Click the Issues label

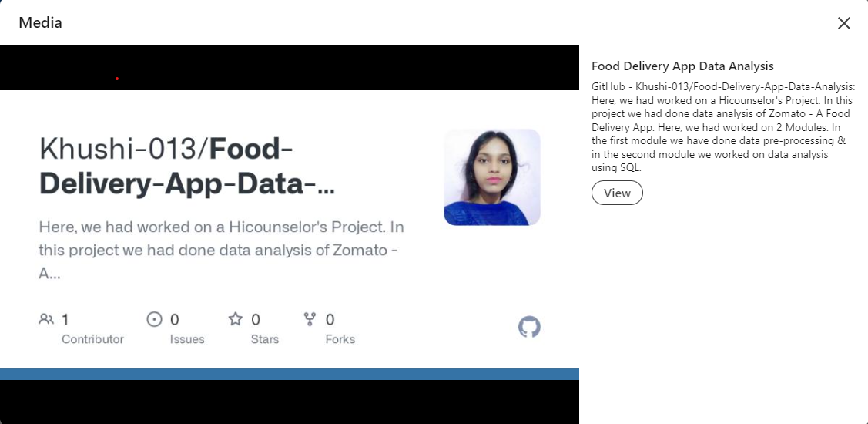click(187, 339)
